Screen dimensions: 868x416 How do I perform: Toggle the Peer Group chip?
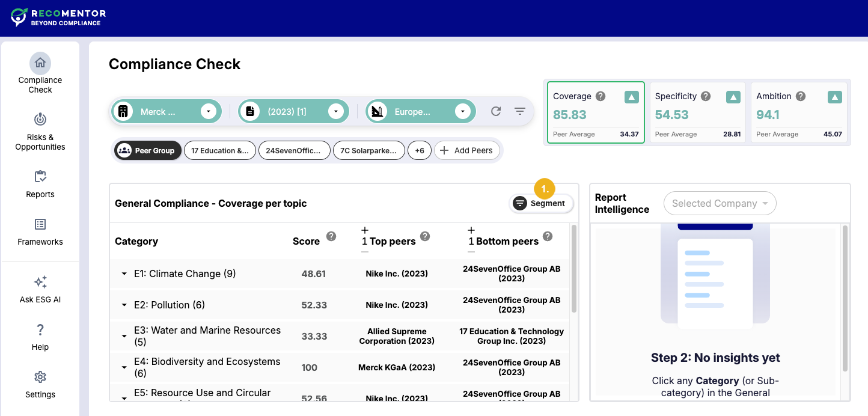[148, 150]
